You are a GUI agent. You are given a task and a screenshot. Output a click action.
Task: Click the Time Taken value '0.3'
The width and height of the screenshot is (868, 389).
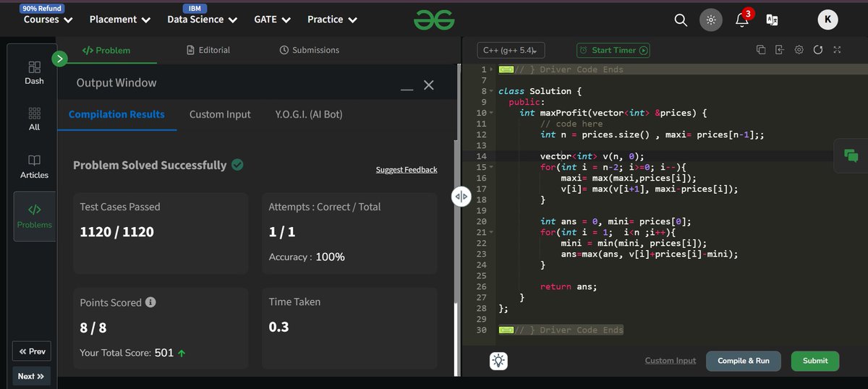click(278, 327)
